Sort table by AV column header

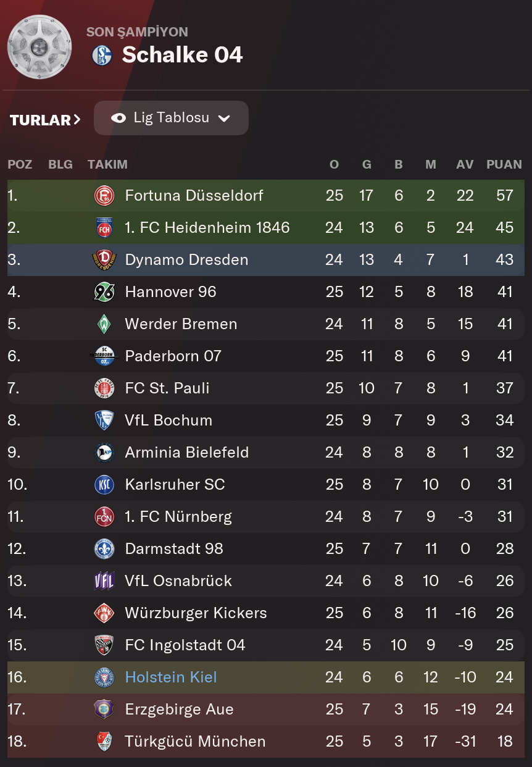pyautogui.click(x=465, y=164)
